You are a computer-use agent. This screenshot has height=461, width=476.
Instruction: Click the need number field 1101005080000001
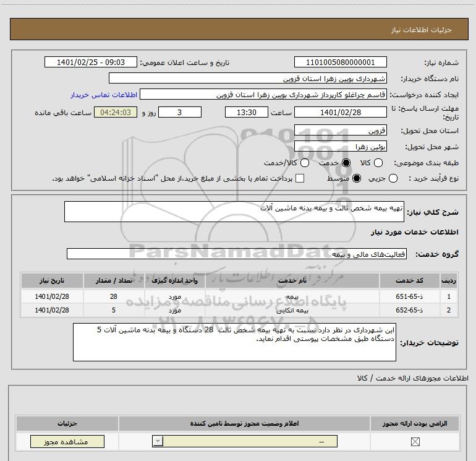[340, 62]
